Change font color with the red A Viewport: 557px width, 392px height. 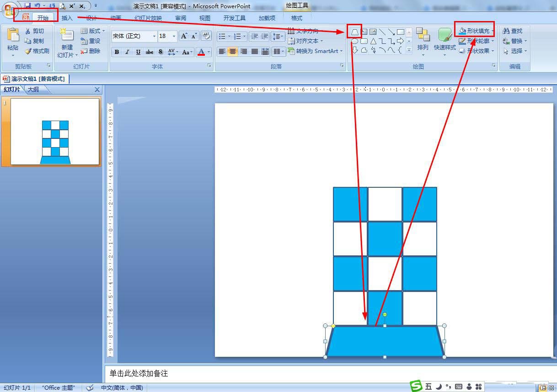201,52
